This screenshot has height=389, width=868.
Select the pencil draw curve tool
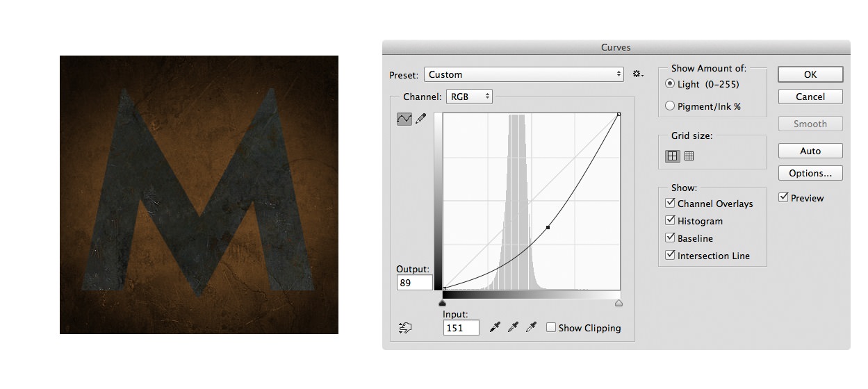point(420,119)
